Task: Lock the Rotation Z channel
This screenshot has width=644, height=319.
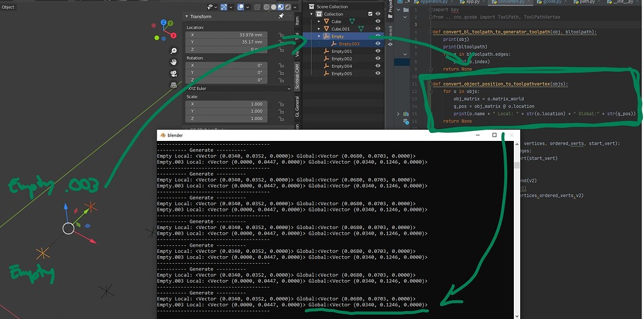Action: coord(281,80)
